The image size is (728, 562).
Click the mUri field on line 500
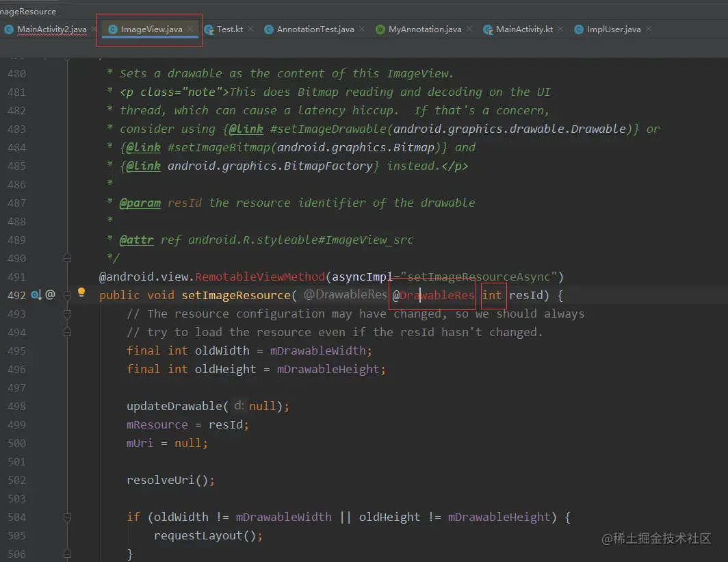pyautogui.click(x=140, y=443)
